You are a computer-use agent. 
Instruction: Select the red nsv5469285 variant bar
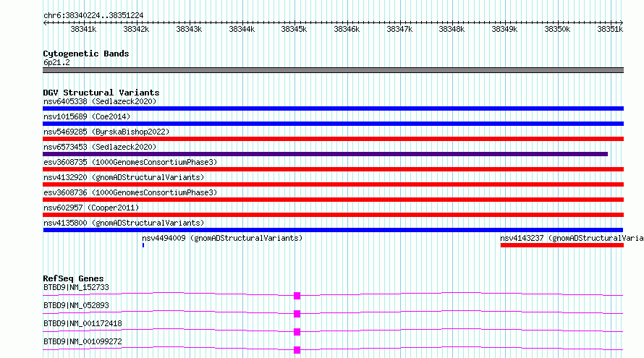coord(333,139)
